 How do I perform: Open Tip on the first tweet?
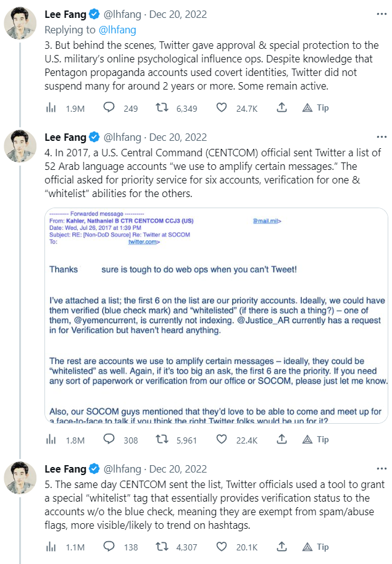(x=316, y=108)
